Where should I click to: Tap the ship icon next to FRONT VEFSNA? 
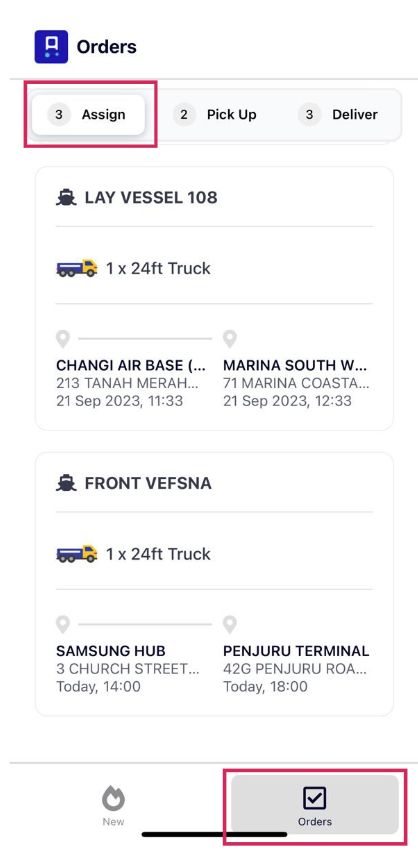66,483
